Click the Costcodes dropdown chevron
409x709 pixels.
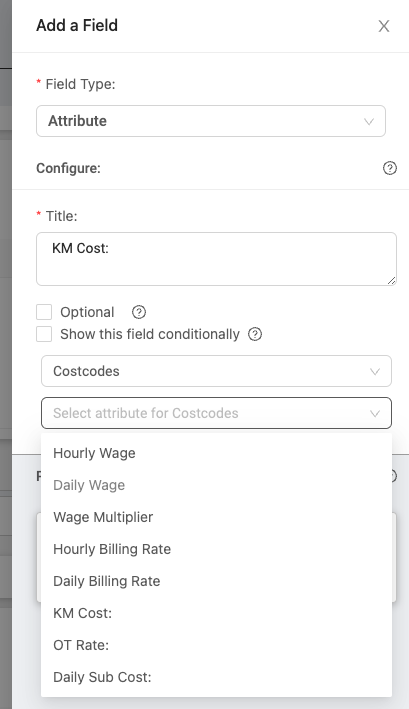(x=375, y=372)
